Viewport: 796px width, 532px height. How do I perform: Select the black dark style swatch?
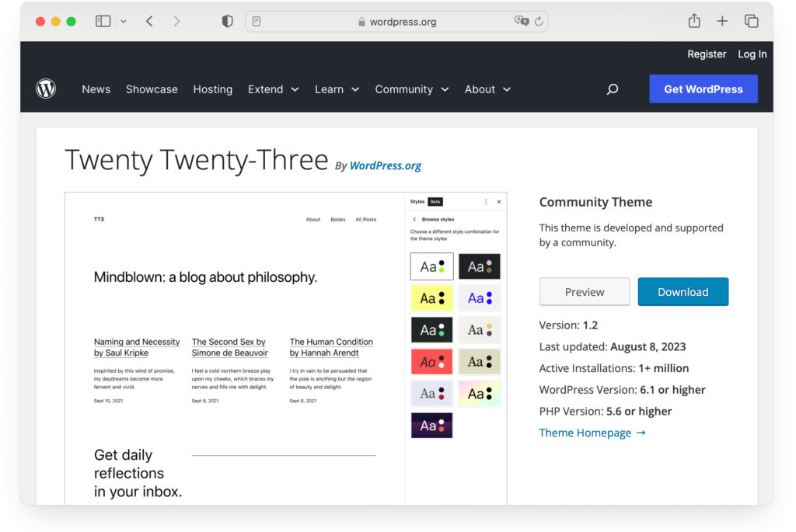tap(479, 266)
